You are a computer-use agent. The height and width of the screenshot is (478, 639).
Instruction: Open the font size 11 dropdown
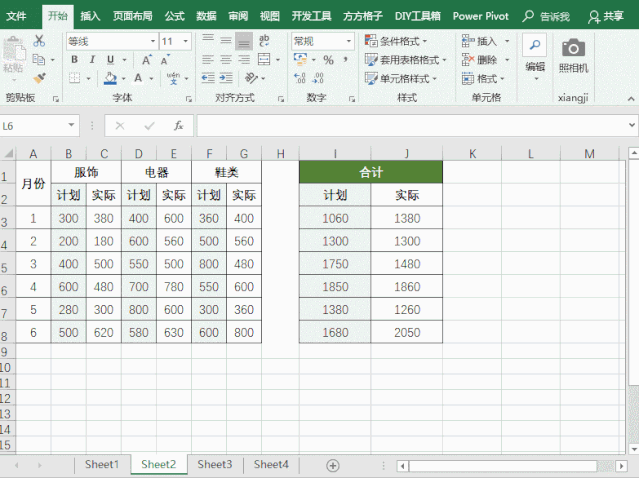(185, 41)
